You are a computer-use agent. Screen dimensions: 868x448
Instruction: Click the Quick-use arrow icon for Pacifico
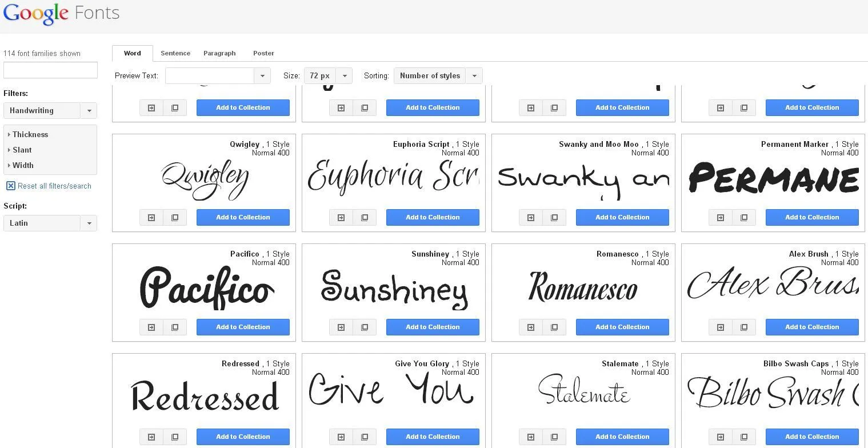point(151,327)
